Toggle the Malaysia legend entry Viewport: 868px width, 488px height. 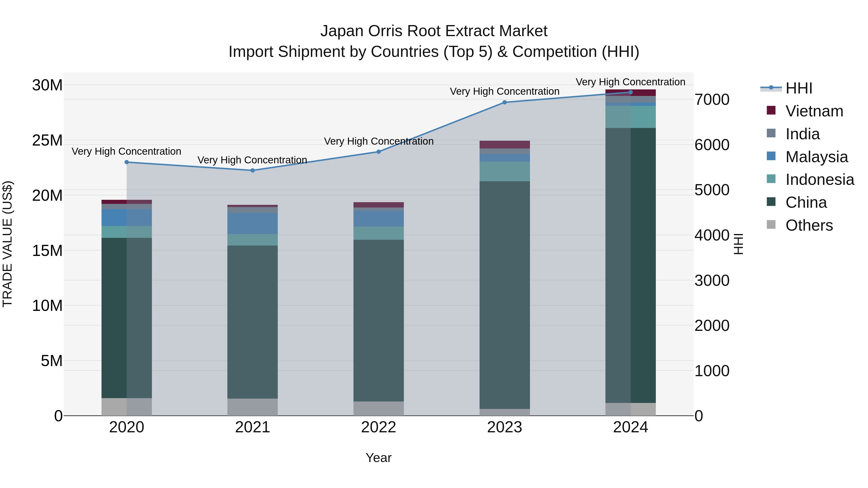click(x=807, y=157)
